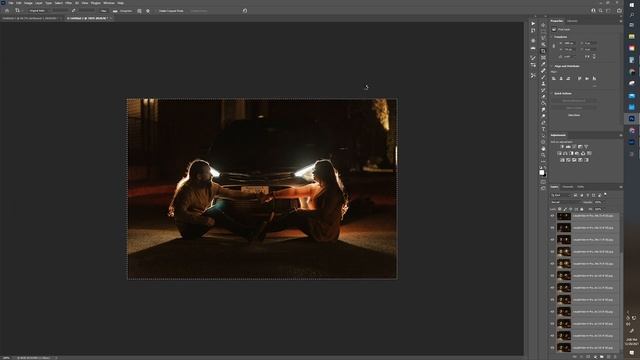The height and width of the screenshot is (360, 640).
Task: Collapse the Align and Distribute section
Action: [551, 66]
